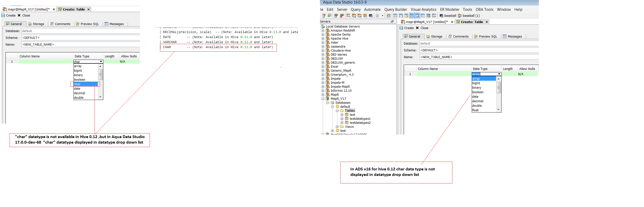Click the Messages tab icon in ADS 16 window

505,36
